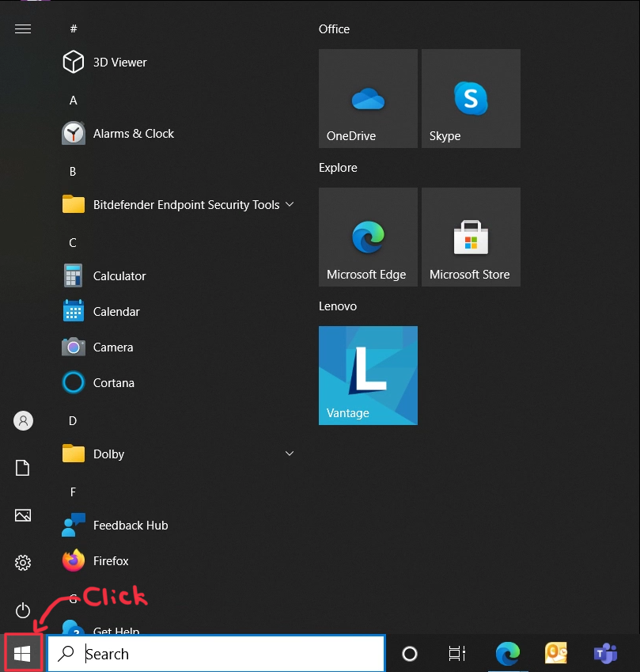The height and width of the screenshot is (672, 640).
Task: Click the user account icon
Action: tap(23, 420)
